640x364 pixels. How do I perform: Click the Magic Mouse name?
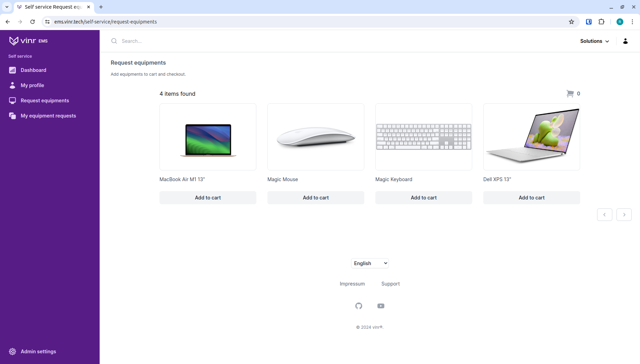(283, 179)
